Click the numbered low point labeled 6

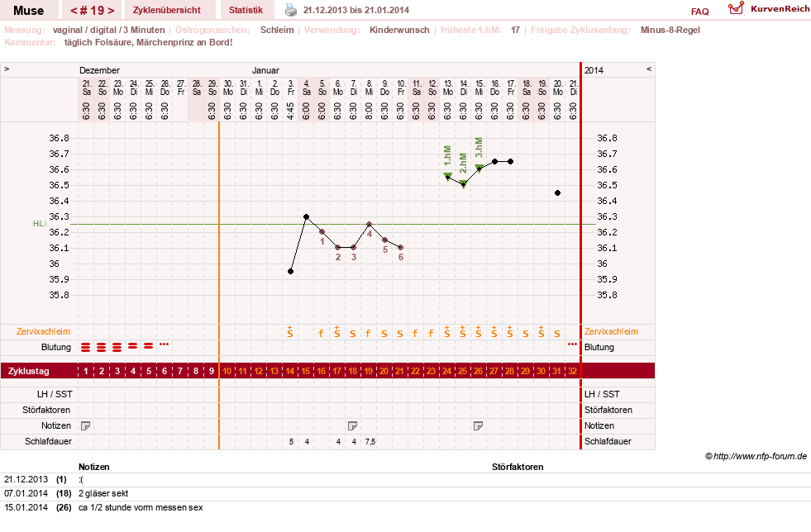[x=400, y=248]
